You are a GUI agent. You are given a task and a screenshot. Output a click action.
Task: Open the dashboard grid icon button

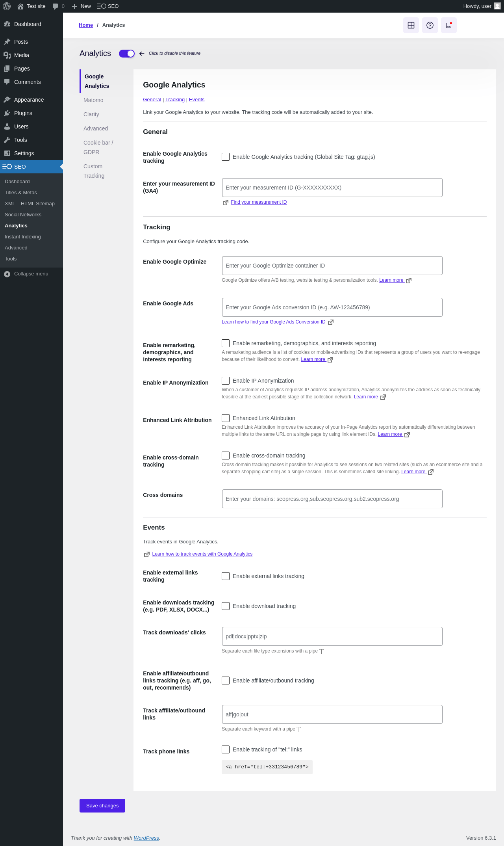[x=411, y=25]
